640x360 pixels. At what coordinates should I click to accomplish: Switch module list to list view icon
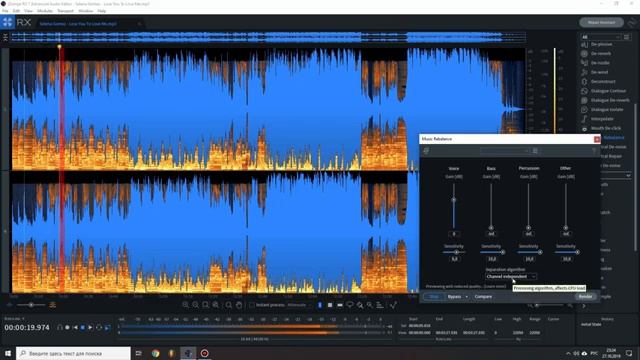coord(627,37)
